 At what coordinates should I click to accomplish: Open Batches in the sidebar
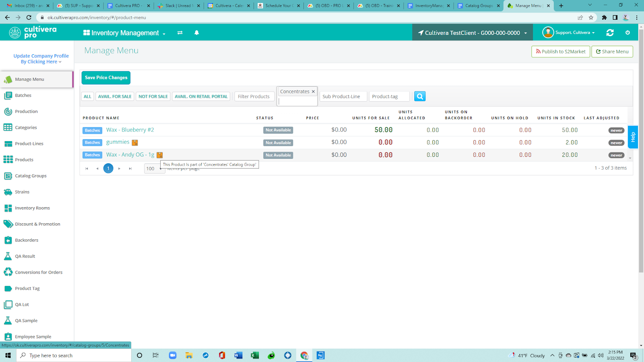[23, 95]
